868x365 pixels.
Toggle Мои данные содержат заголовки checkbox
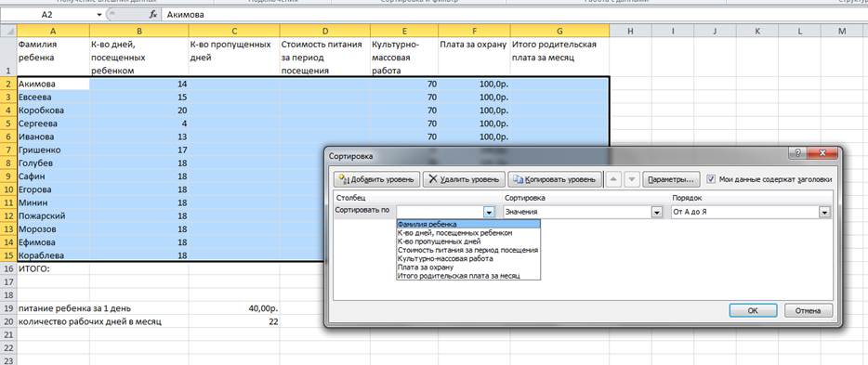711,179
